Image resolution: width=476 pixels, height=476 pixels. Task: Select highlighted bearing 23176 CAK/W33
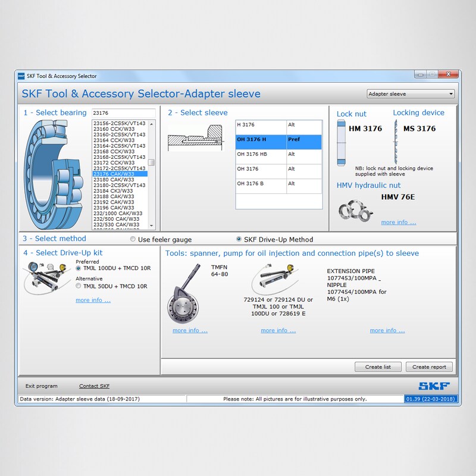120,174
